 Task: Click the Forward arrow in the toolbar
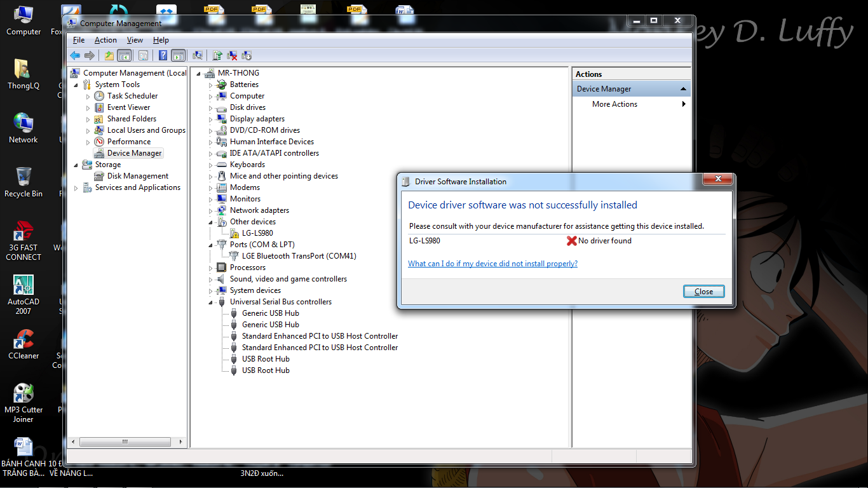coord(90,56)
